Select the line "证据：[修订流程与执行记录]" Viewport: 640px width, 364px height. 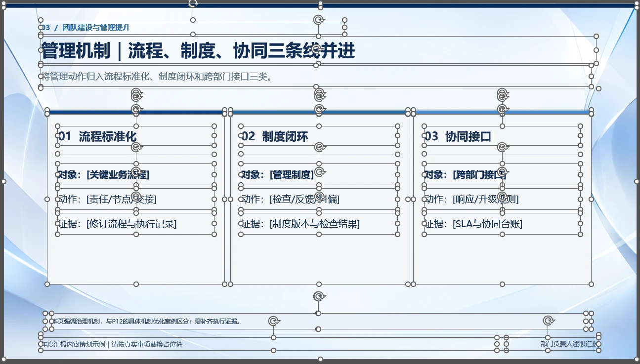[x=118, y=224]
